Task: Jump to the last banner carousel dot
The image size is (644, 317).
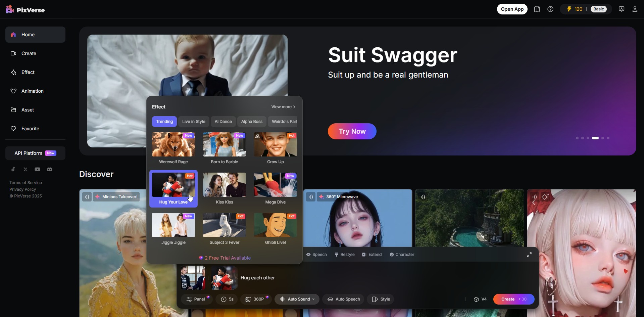Action: tap(608, 138)
